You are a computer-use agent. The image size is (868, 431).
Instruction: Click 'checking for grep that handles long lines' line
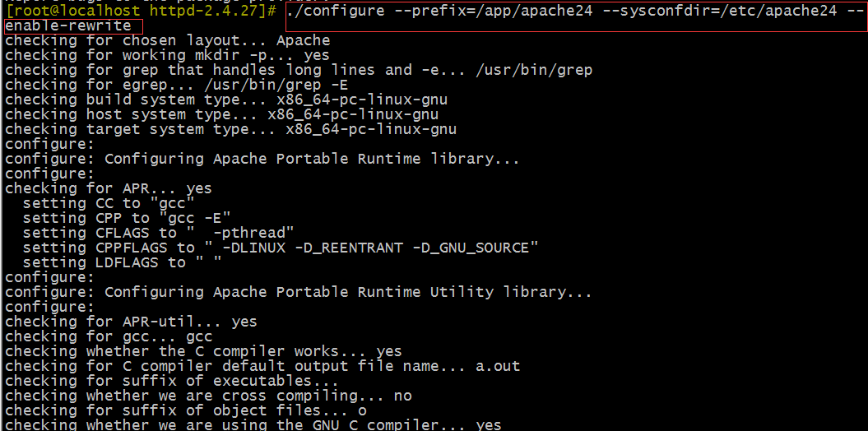click(x=299, y=70)
